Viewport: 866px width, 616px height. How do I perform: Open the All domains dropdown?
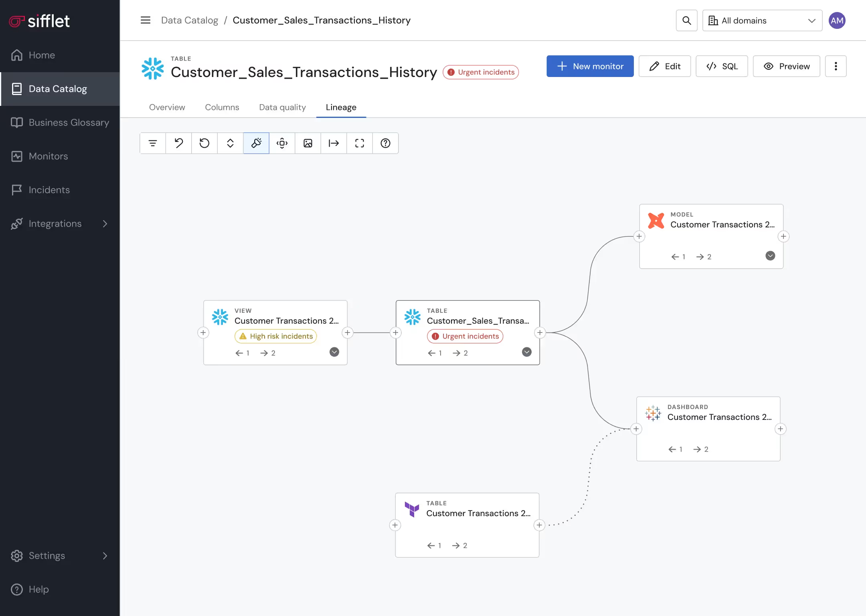[x=762, y=20]
